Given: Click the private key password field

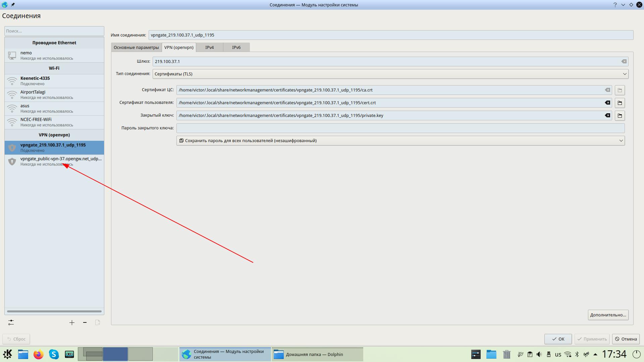Looking at the screenshot, I should coord(400,128).
